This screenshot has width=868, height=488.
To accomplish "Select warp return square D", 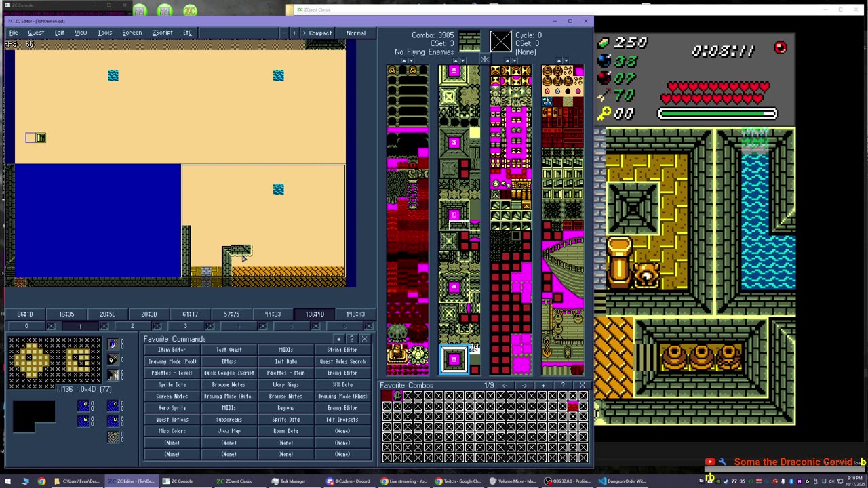I will [113, 421].
